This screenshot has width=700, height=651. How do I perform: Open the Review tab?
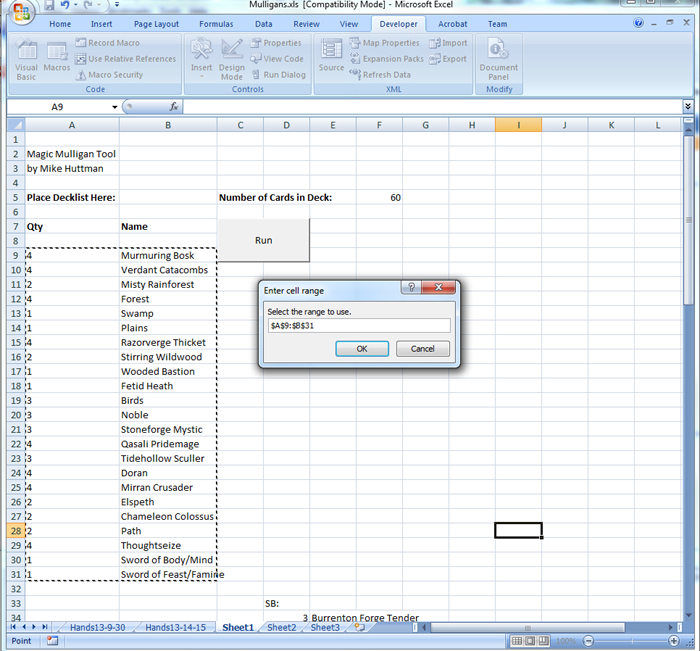click(x=306, y=24)
